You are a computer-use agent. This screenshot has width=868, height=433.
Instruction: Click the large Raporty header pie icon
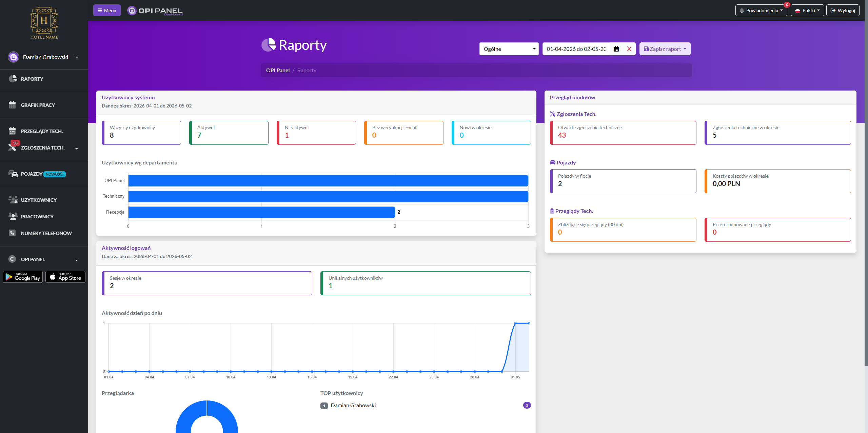pos(269,45)
